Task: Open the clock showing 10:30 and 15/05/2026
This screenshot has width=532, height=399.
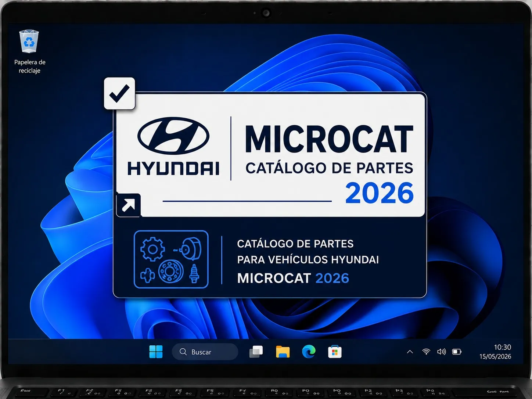Action: tap(495, 352)
